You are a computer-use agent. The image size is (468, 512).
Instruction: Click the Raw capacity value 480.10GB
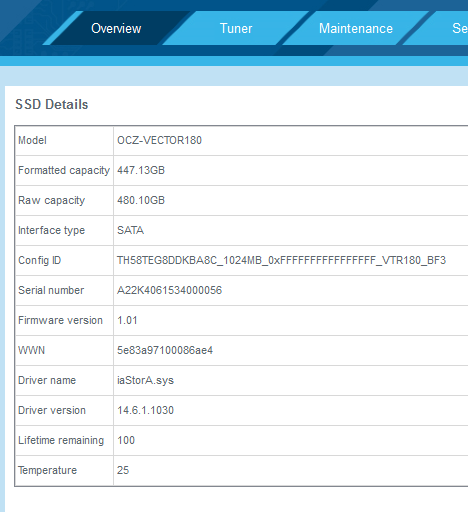tap(141, 200)
